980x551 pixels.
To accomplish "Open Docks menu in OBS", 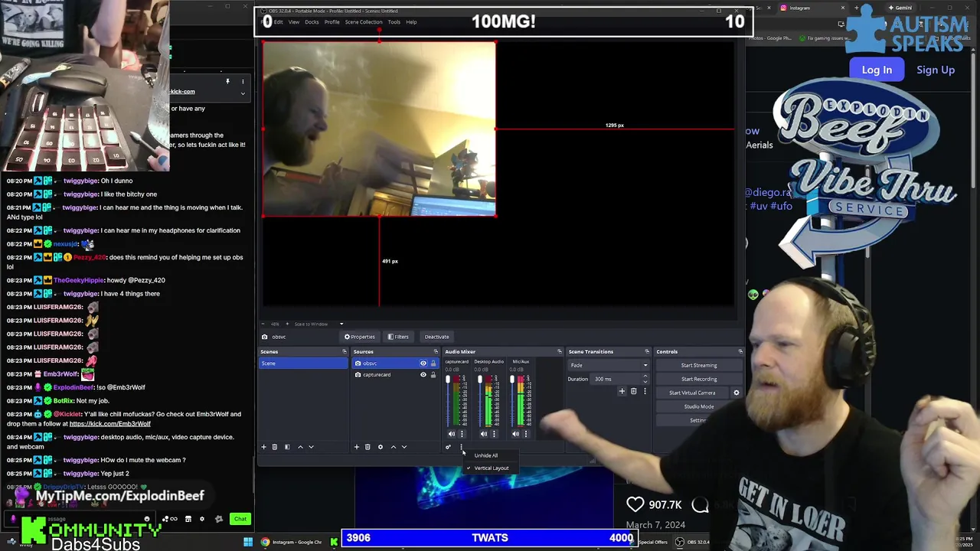I will point(312,22).
